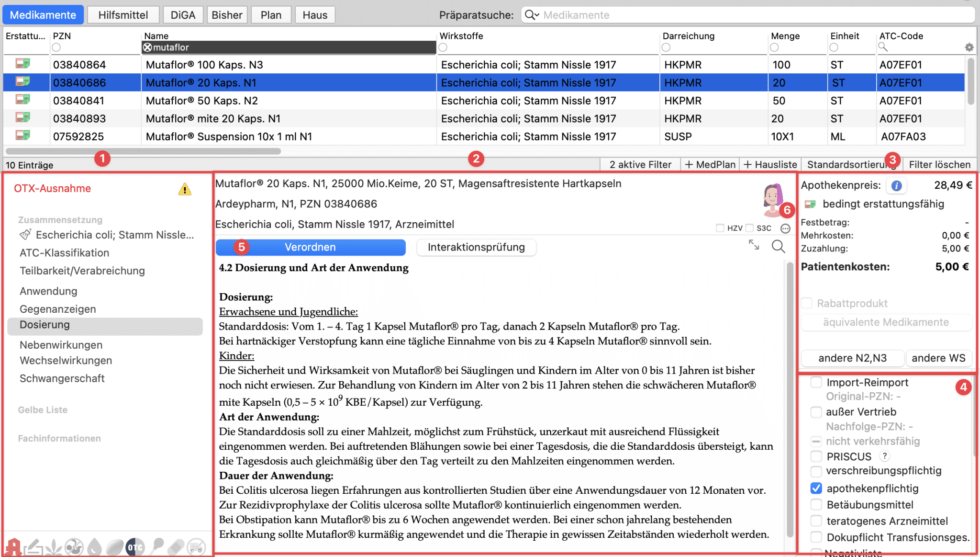Click the prescription signature pen icon at the bottom
980x557 pixels.
point(33,547)
